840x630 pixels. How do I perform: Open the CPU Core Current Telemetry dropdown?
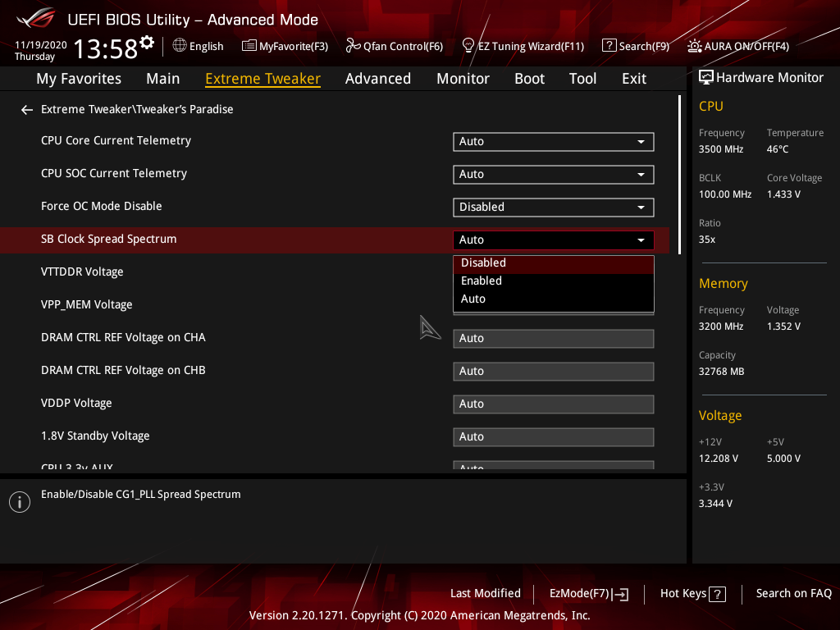[x=553, y=141]
